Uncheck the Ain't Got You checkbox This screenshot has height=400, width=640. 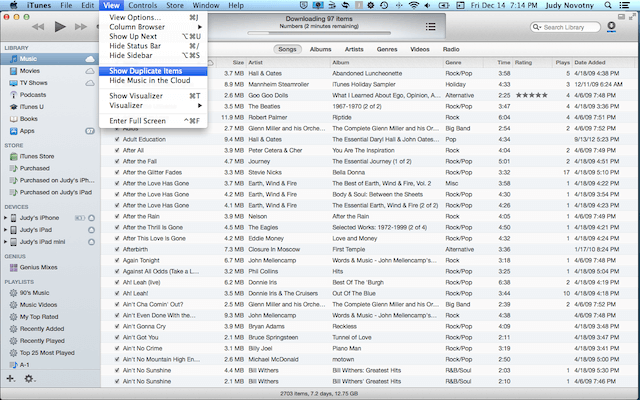(x=117, y=338)
